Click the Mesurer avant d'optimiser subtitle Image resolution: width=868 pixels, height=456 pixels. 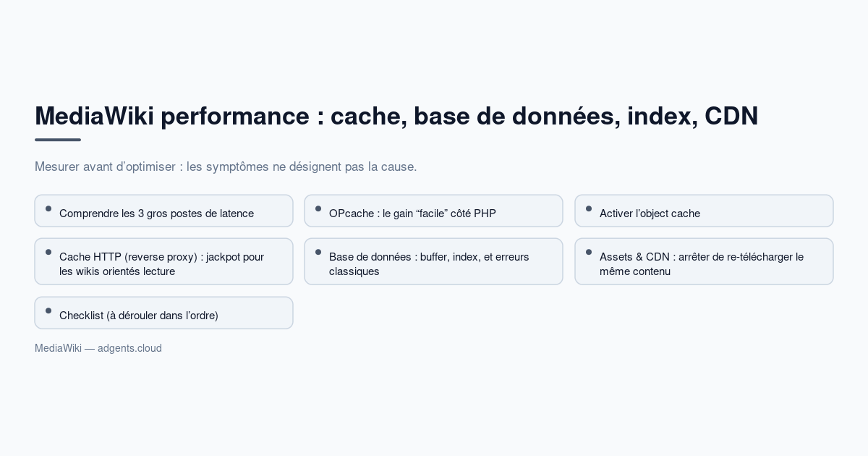pos(226,166)
